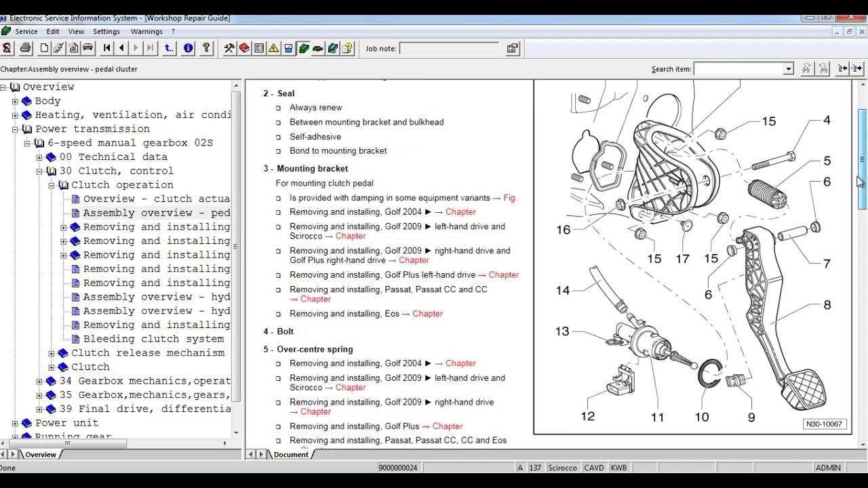The height and width of the screenshot is (488, 868).
Task: Expand the Clutch release mechanism node
Action: pos(52,353)
